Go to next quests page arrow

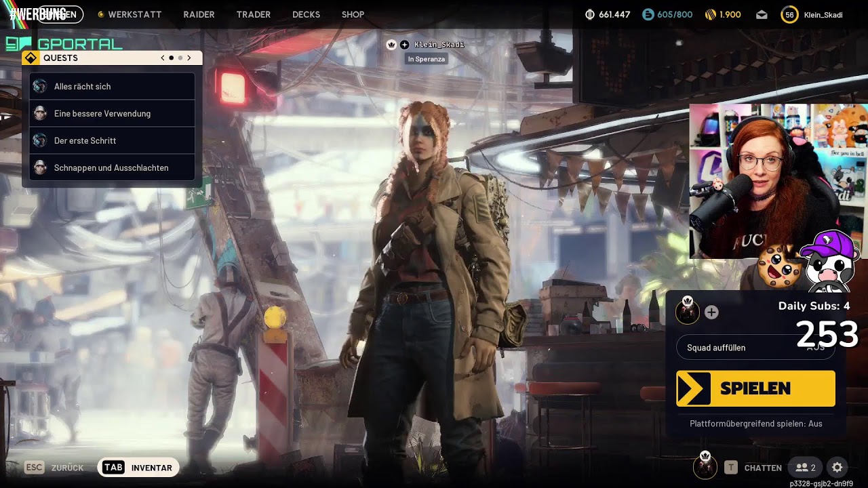click(x=189, y=58)
